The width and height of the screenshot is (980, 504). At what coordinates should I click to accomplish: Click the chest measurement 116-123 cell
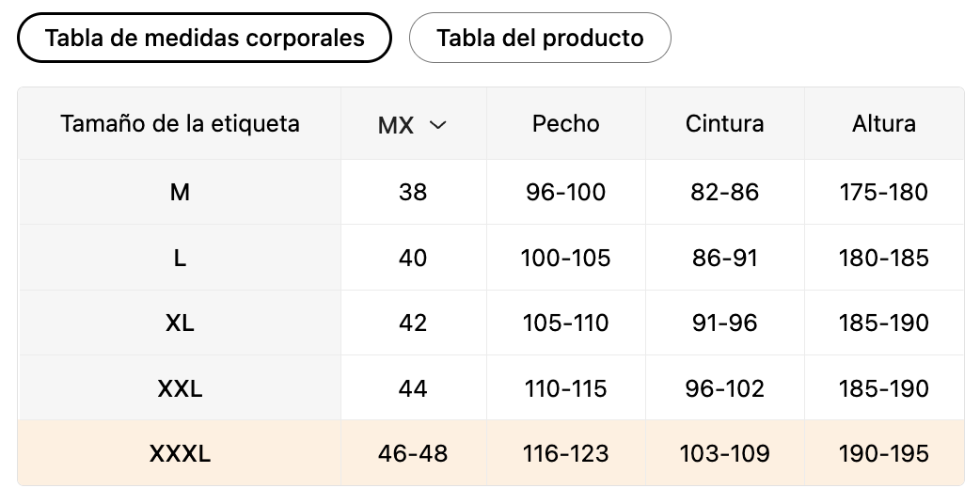[565, 454]
